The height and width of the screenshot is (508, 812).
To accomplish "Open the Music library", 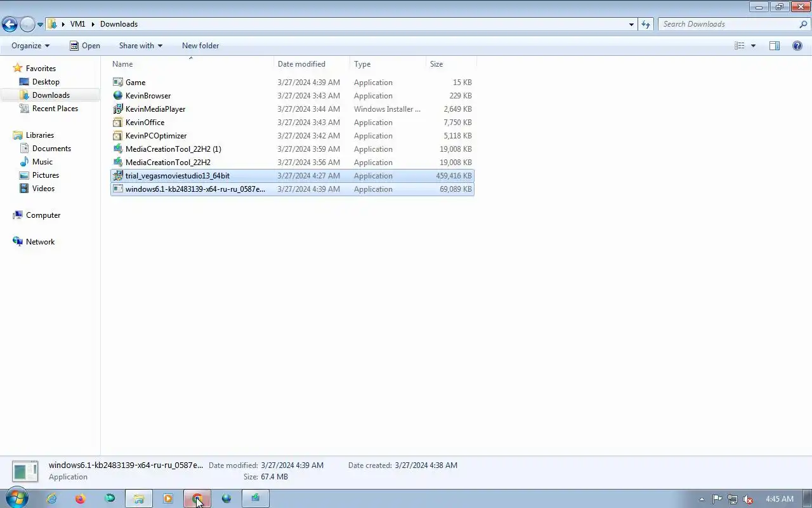I will coord(43,162).
